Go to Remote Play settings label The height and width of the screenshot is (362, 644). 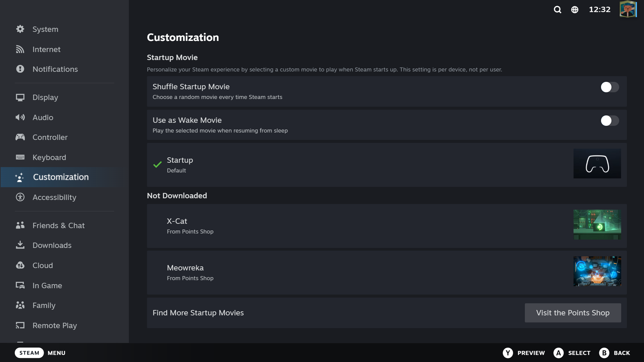click(55, 325)
